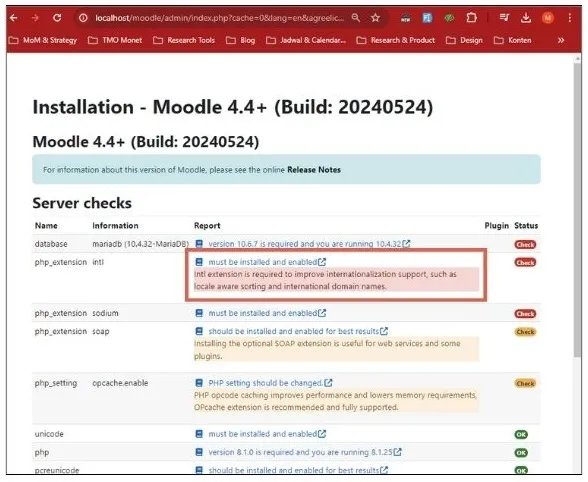Click the red Check badge for intl

coord(525,263)
